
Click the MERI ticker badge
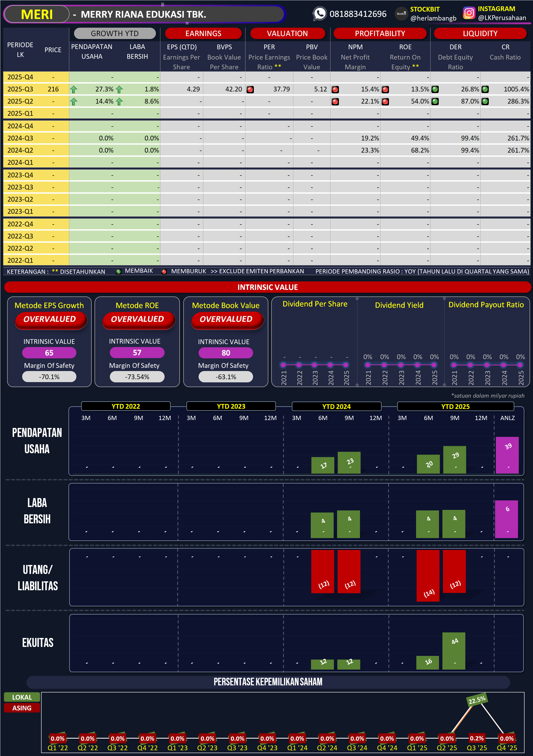[x=37, y=14]
